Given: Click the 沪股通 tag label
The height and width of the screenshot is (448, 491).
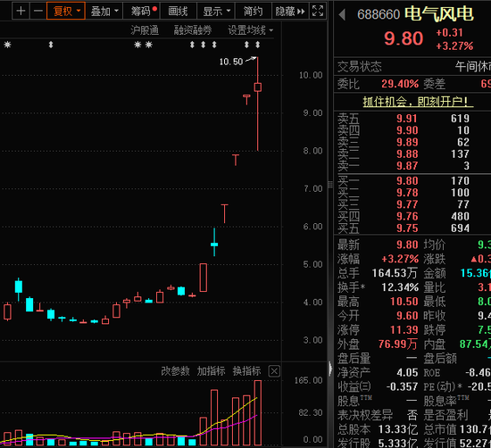Looking at the screenshot, I should tap(145, 30).
